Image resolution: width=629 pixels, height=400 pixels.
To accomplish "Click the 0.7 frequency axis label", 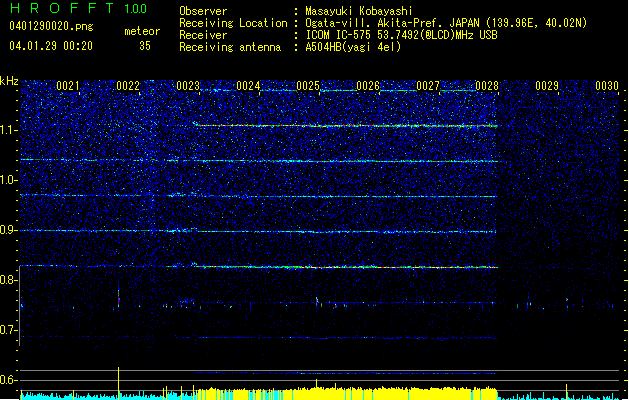I will pos(9,330).
